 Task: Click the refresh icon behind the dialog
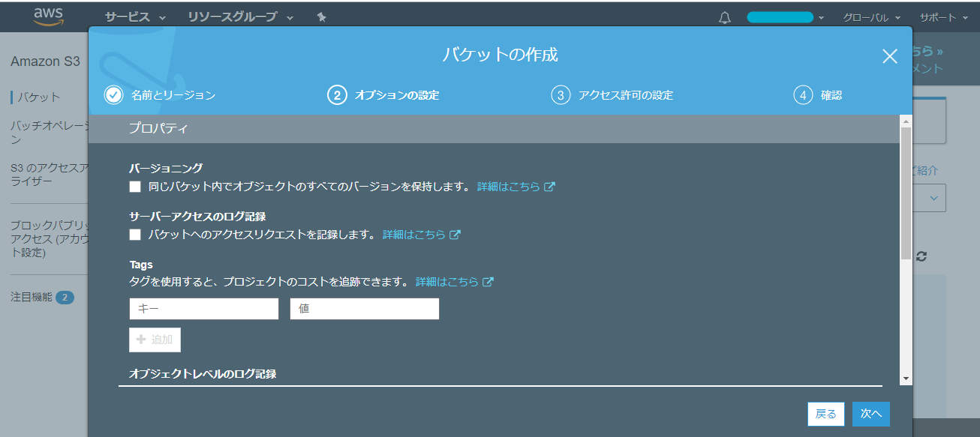(x=921, y=256)
